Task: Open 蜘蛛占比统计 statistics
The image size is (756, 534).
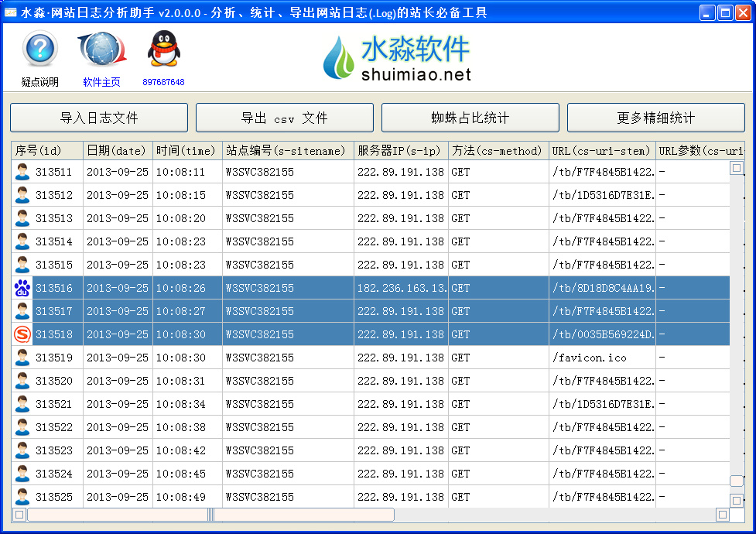Action: (470, 117)
